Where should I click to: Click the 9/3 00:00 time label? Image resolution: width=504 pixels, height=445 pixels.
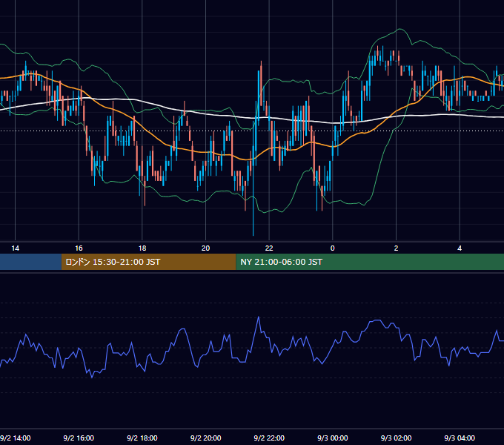click(x=333, y=438)
